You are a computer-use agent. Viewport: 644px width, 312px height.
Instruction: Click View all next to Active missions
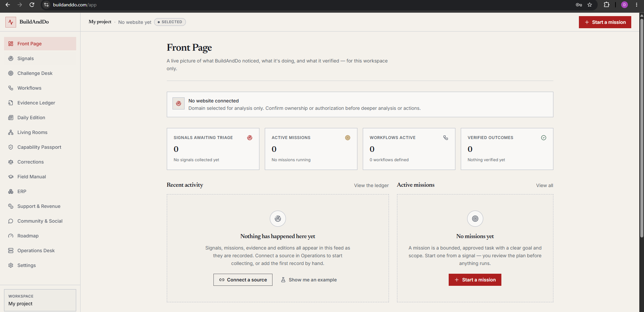tap(544, 185)
